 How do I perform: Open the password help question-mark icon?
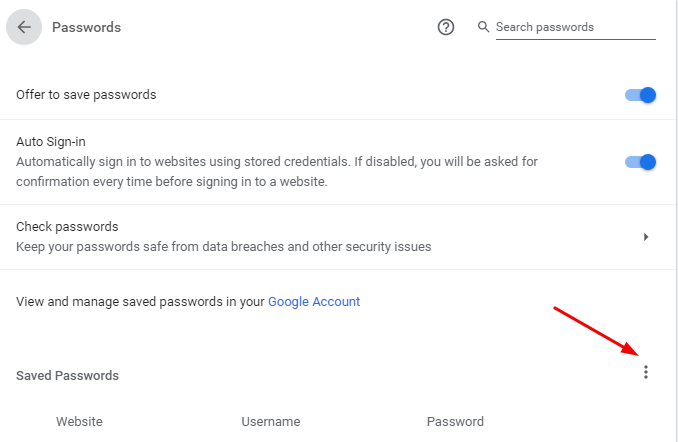pyautogui.click(x=446, y=27)
